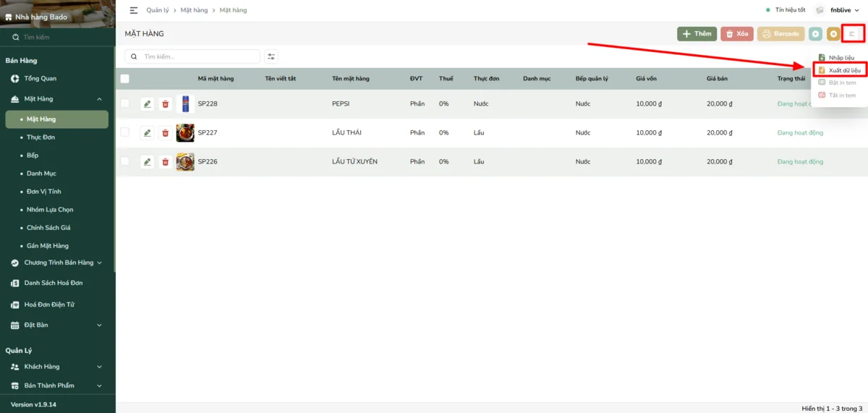The width and height of the screenshot is (868, 413).
Task: Tick the checkbox for row SP228
Action: (125, 103)
